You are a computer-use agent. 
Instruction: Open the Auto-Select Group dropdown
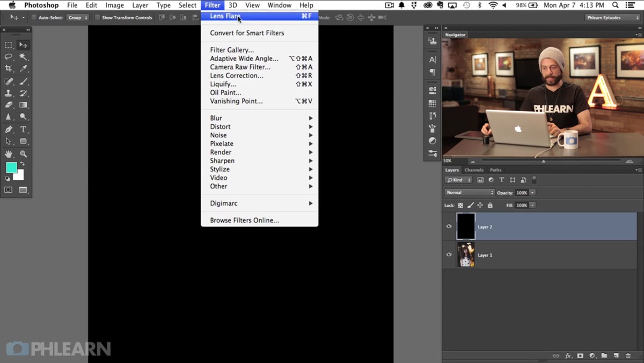point(78,18)
